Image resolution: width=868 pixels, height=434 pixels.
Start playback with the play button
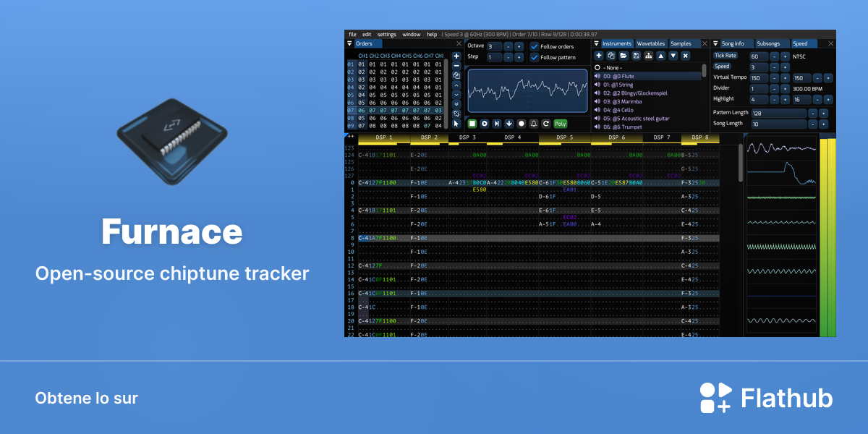(485, 124)
